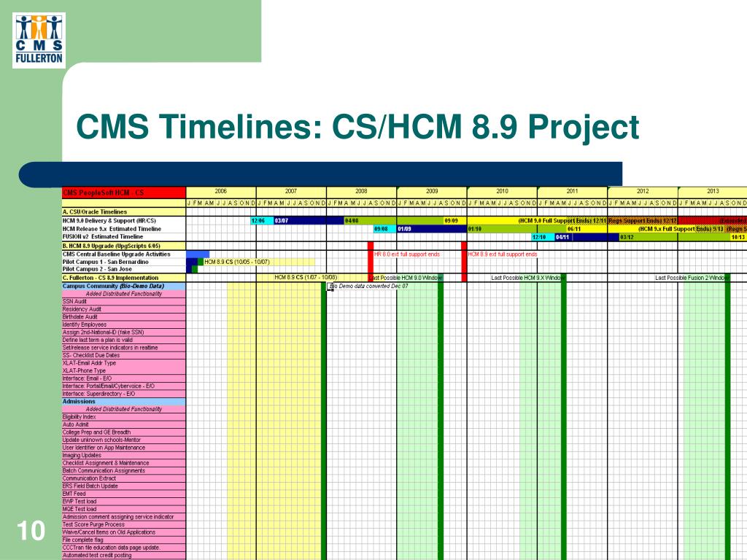This screenshot has height=560, width=747.
Task: Click B. HCM 8.9 Upgrade section header
Action: click(x=124, y=246)
